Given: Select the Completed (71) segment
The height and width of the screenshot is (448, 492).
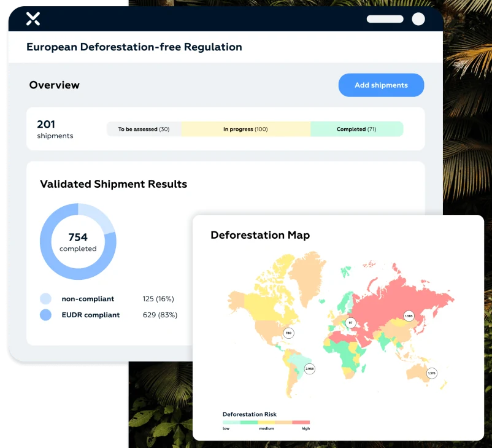Looking at the screenshot, I should click(357, 129).
